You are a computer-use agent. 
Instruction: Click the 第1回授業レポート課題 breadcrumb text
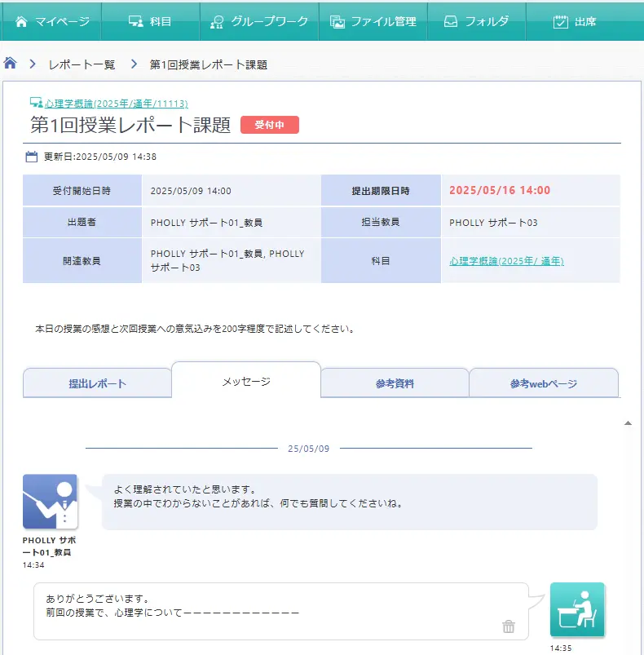208,64
